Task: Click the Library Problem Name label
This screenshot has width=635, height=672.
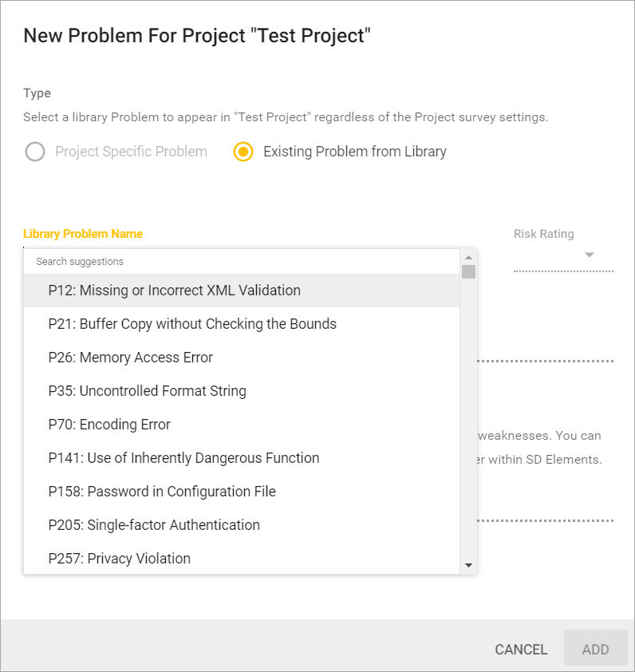Action: (x=83, y=234)
